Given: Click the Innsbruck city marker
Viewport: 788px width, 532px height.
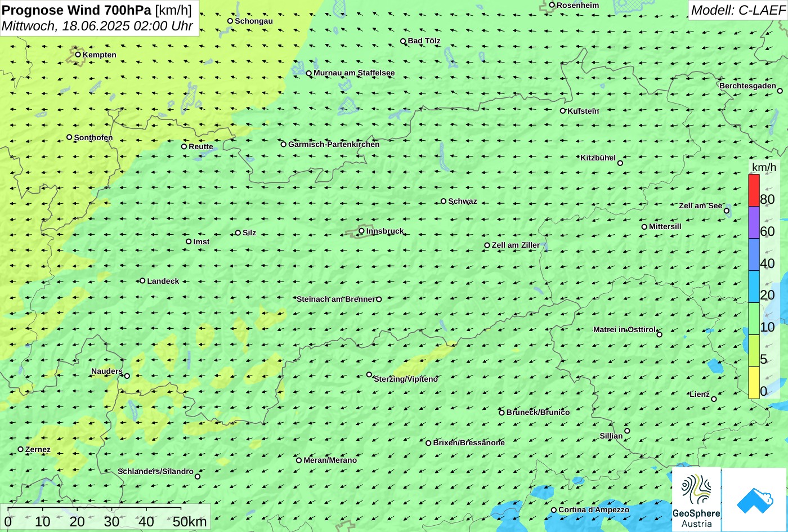Looking at the screenshot, I should coord(361,231).
